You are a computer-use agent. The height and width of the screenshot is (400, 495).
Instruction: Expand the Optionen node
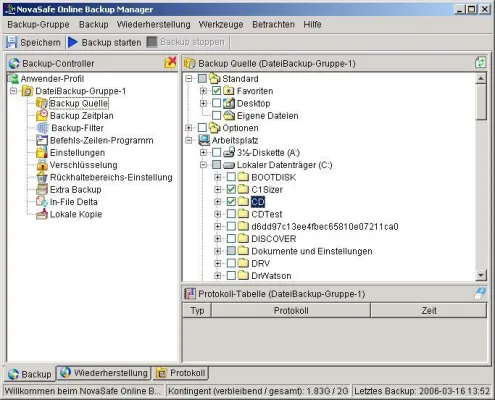[189, 128]
